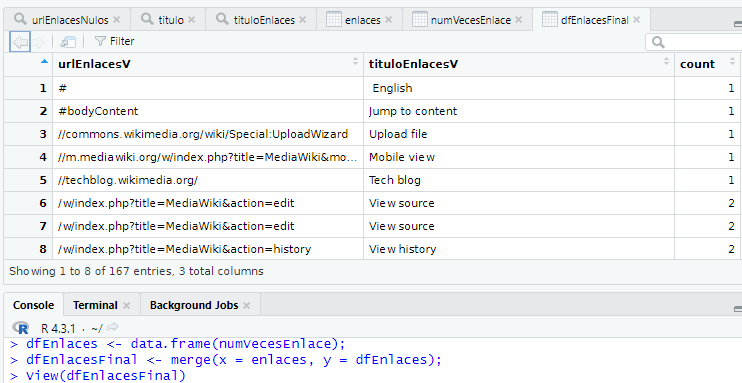Screen dimensions: 742x383
Task: Close the urlEnlacesNulos tab
Action: 117,20
